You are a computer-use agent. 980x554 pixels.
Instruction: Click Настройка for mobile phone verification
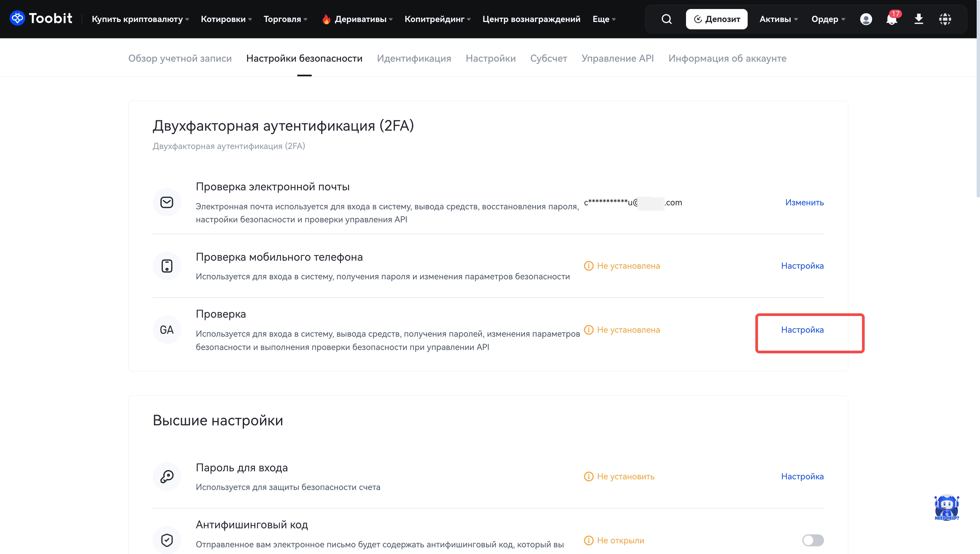pyautogui.click(x=802, y=266)
